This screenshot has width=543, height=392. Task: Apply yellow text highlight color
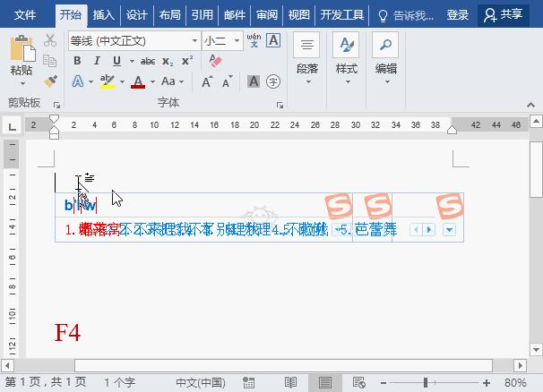pos(107,81)
